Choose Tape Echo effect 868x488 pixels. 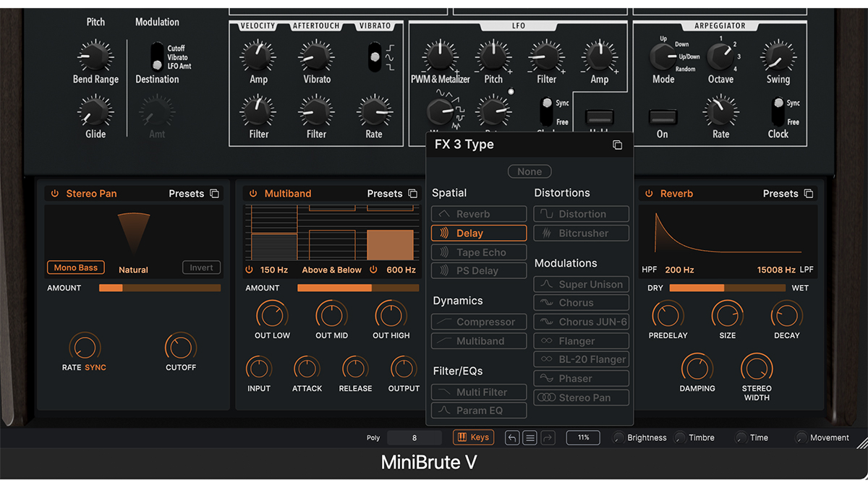tap(479, 252)
